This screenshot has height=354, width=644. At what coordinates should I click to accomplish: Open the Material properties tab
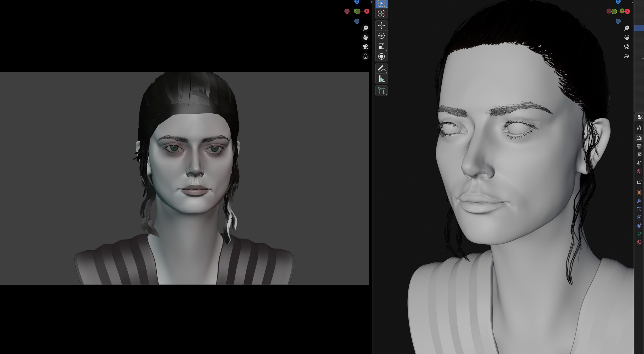tap(639, 242)
